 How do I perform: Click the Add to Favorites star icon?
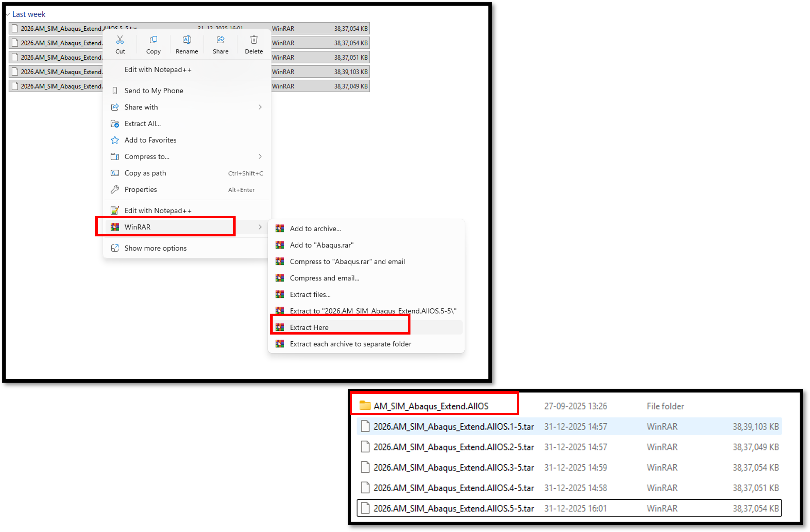click(x=115, y=140)
